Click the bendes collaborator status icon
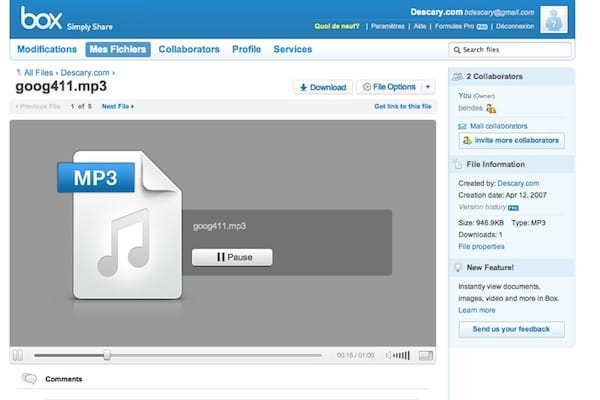Image resolution: width=600 pixels, height=400 pixels. click(491, 108)
